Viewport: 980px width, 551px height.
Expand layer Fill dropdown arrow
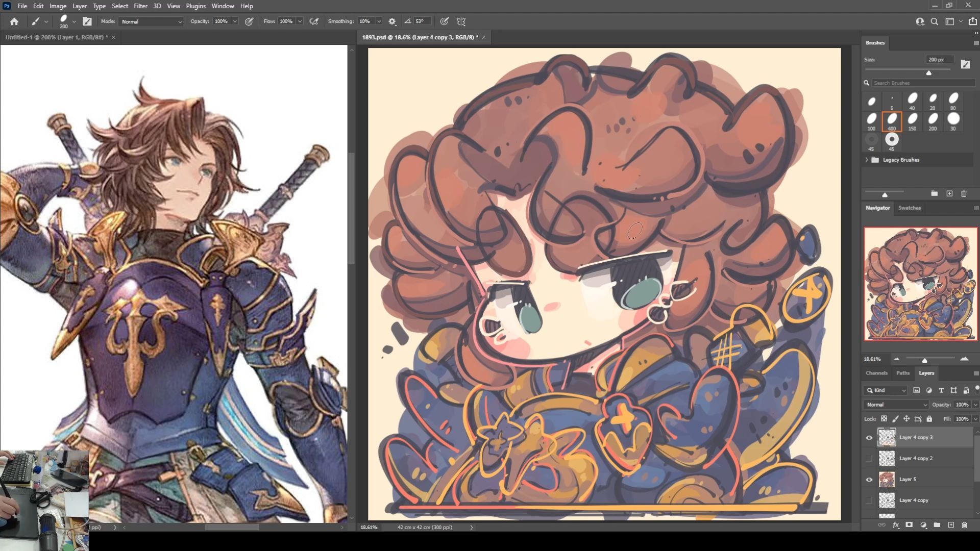pos(975,419)
